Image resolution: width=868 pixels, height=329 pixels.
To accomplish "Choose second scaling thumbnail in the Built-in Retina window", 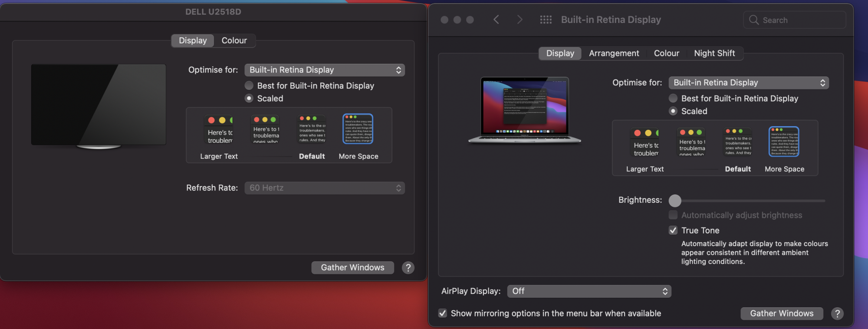I will [692, 142].
